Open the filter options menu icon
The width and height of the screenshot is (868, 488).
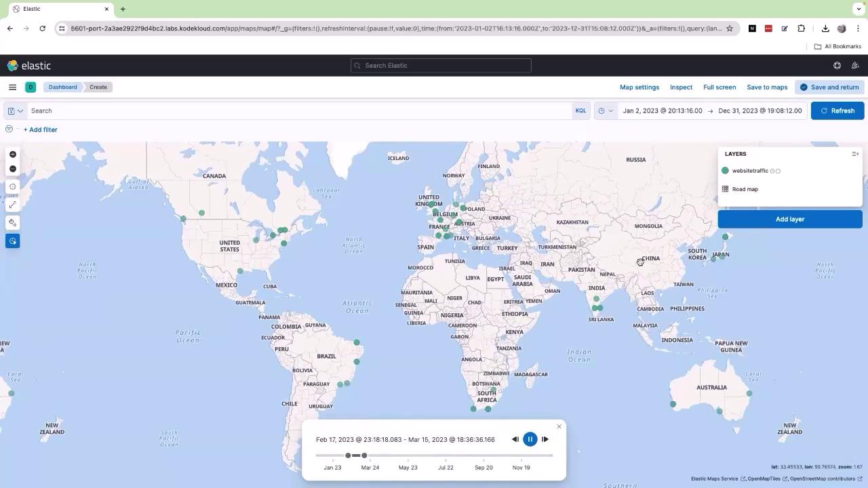pyautogui.click(x=9, y=129)
